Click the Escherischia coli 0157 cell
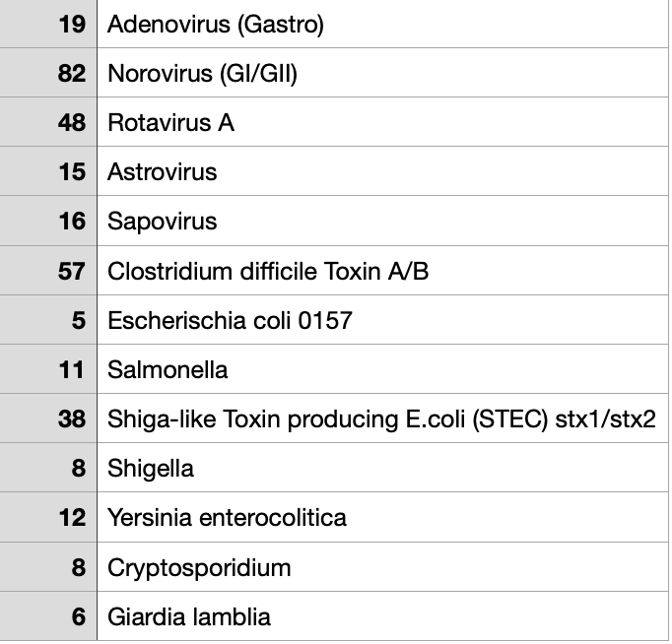 pos(382,320)
